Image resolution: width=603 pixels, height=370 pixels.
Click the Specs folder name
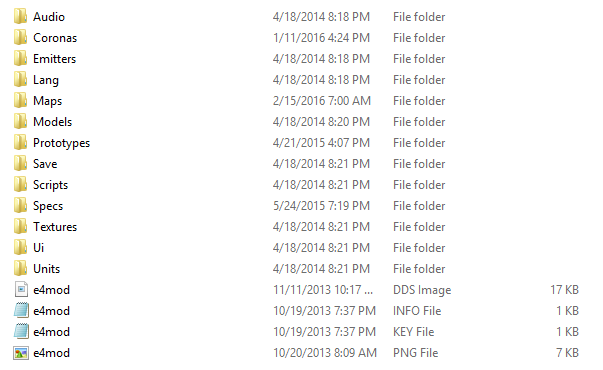(48, 206)
